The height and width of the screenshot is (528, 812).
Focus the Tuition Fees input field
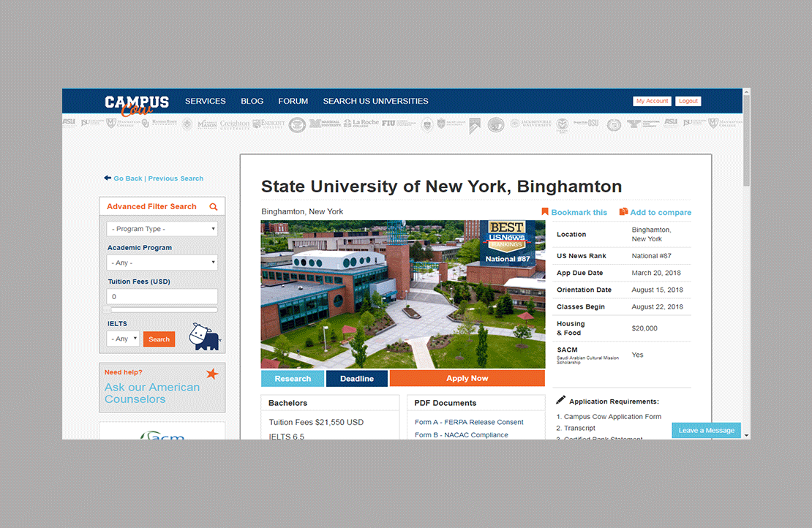162,297
